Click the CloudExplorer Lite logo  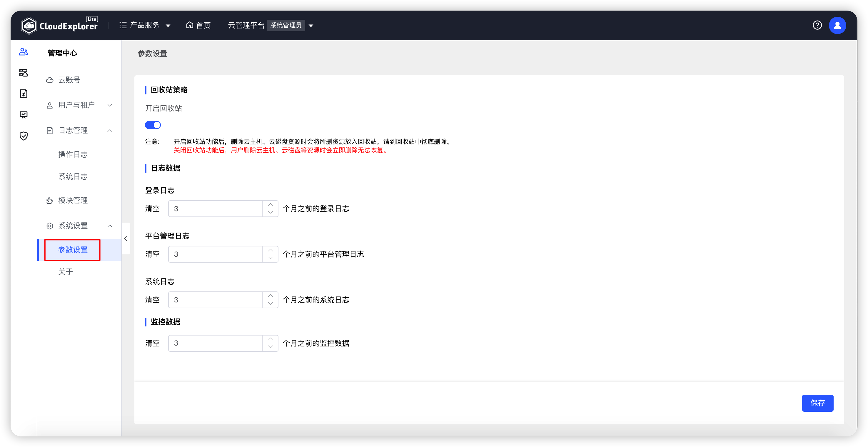[x=59, y=25]
